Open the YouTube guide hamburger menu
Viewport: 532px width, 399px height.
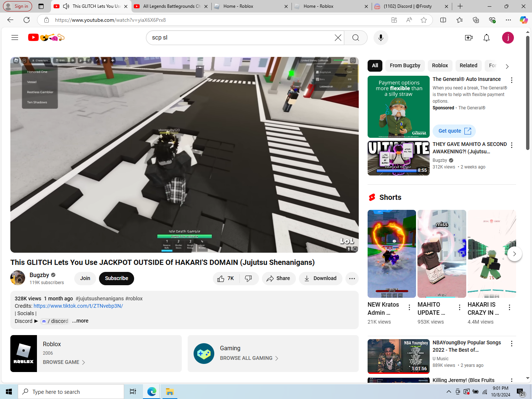click(15, 37)
